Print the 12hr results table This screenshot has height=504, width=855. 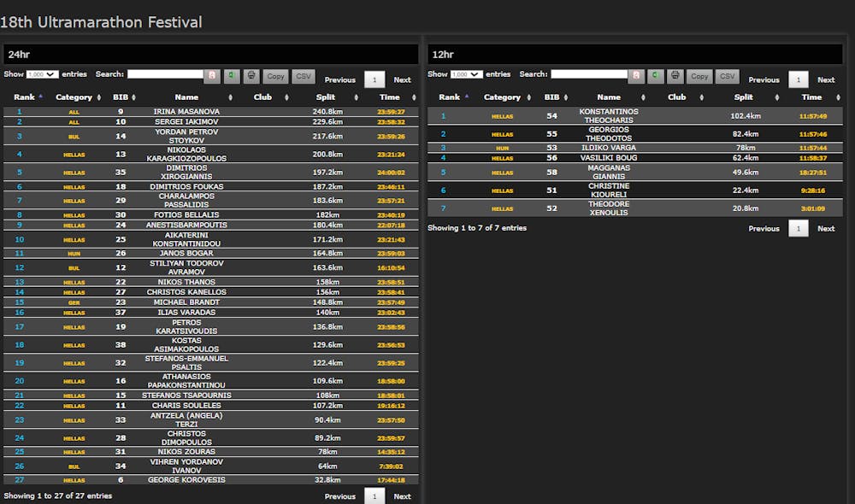tap(675, 76)
